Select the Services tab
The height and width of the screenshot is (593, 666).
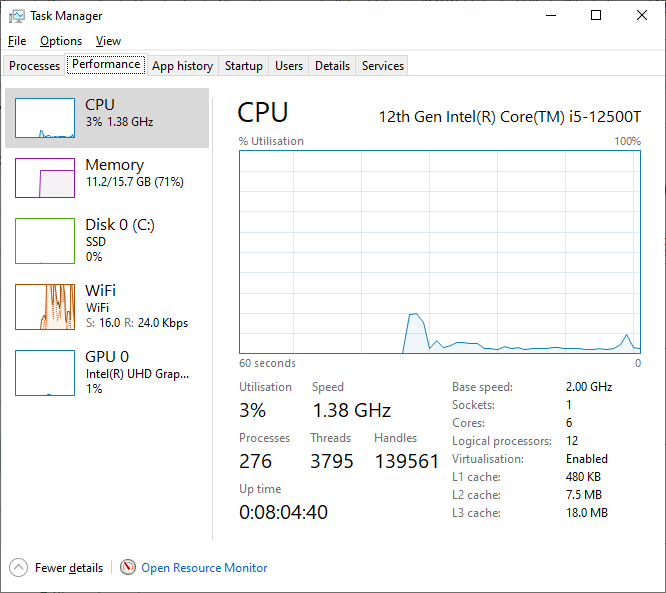383,66
